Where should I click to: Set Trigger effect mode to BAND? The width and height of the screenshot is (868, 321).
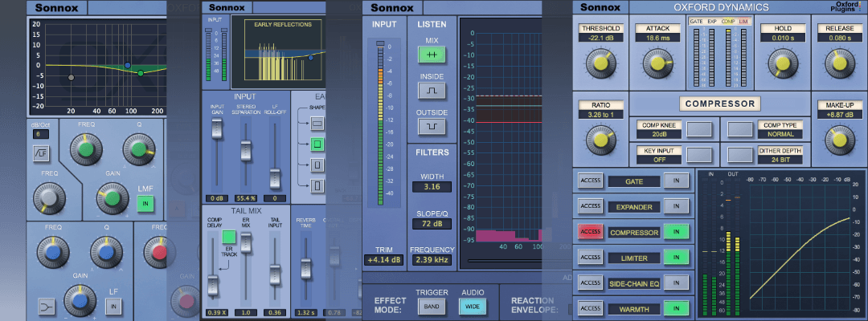point(432,306)
